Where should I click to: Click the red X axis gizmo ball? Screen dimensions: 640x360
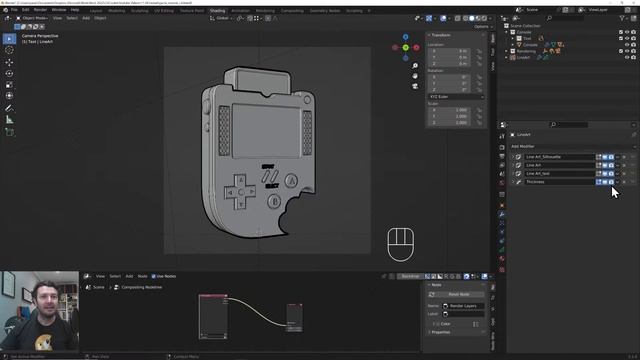tap(416, 48)
